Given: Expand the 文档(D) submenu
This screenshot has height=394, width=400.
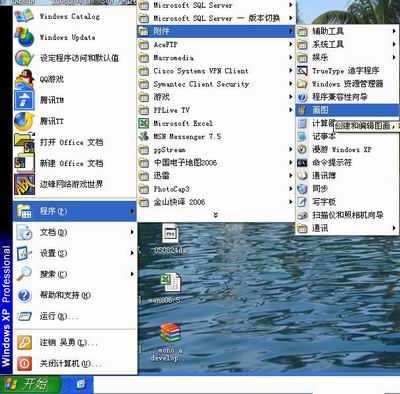Looking at the screenshot, I should coord(75,232).
